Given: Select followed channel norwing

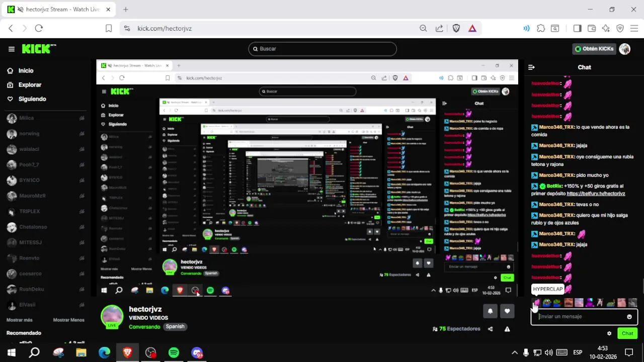Looking at the screenshot, I should (45, 134).
